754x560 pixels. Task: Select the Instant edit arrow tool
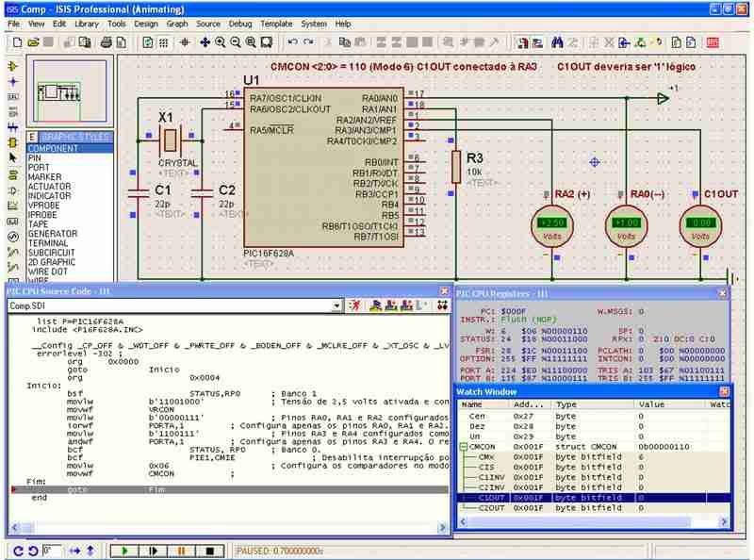click(13, 157)
